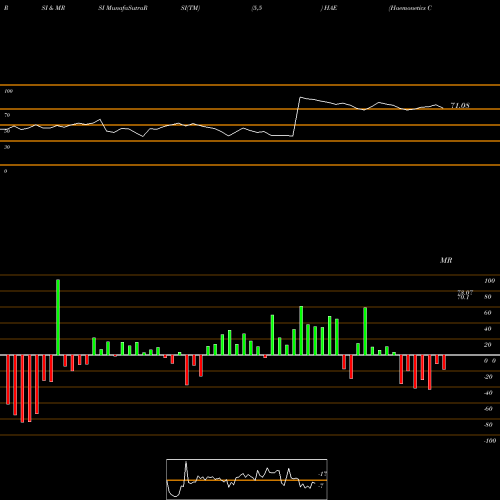Click the tallest green MR bar reaching 100
This screenshot has width=500, height=500.
click(58, 317)
